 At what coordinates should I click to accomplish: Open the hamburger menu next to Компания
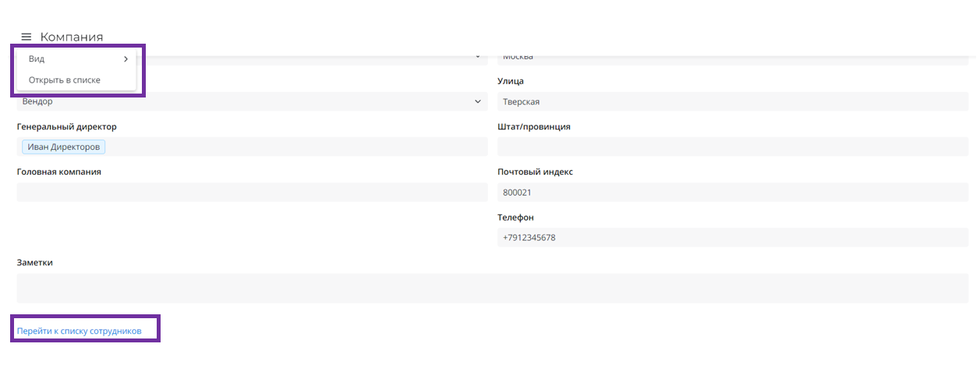tap(26, 37)
